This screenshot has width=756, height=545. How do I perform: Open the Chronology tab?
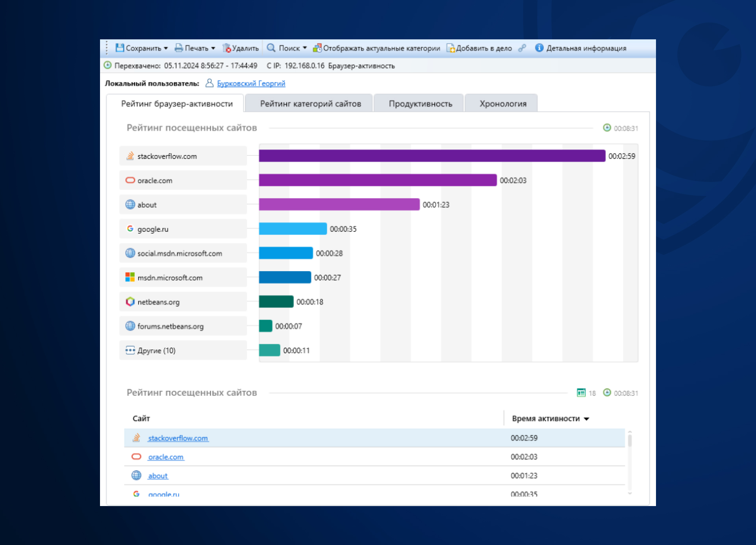(502, 103)
